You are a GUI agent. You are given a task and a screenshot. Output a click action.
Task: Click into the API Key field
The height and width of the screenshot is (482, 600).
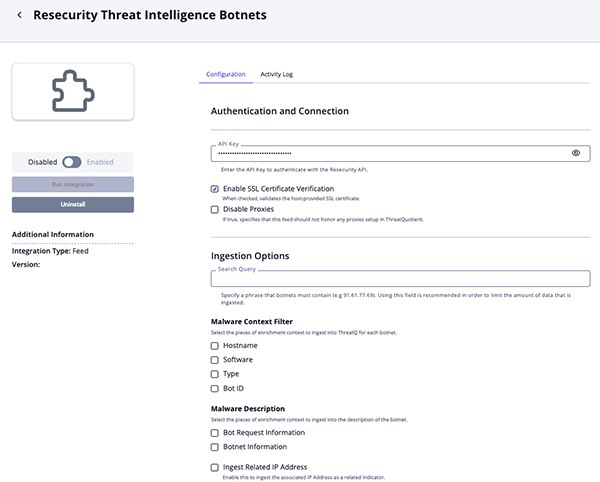(x=390, y=154)
